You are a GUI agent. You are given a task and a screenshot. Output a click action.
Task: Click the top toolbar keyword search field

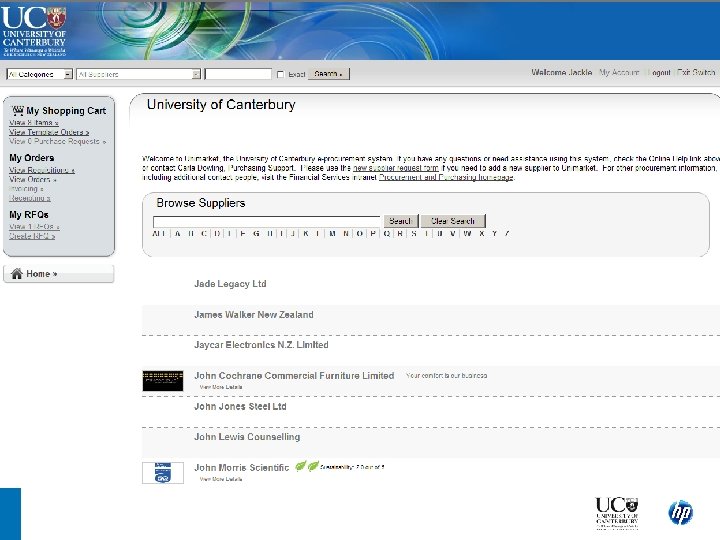[238, 74]
